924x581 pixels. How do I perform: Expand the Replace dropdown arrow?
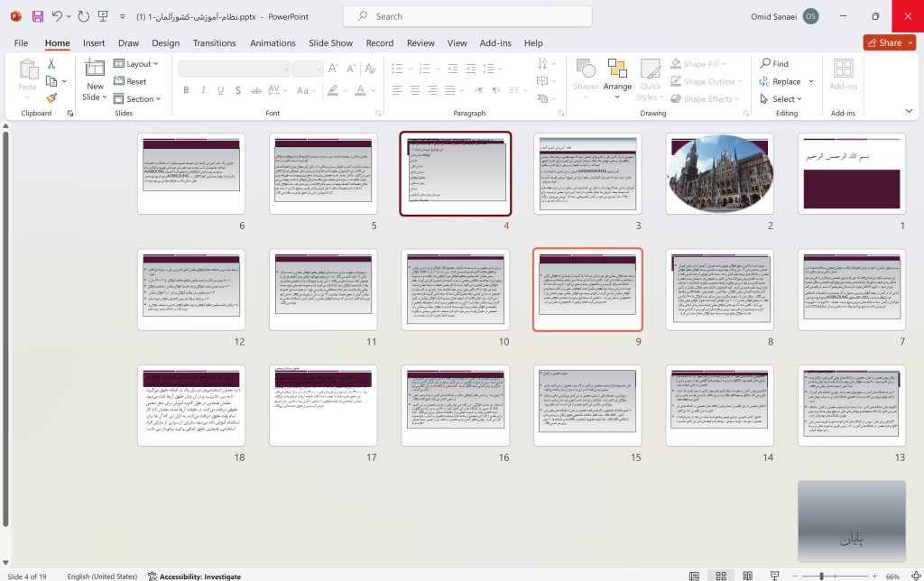pyautogui.click(x=811, y=81)
